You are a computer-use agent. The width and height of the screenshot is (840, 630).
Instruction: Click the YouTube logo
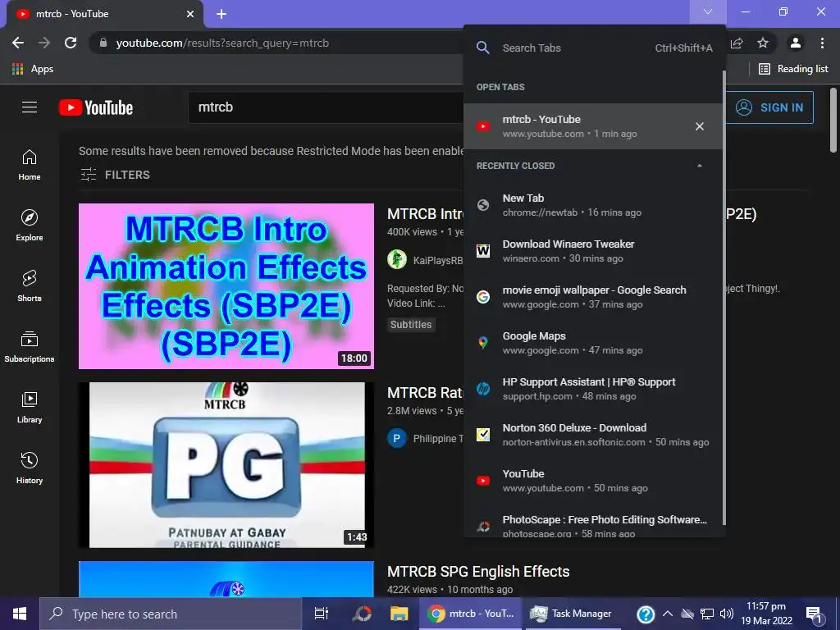[96, 107]
